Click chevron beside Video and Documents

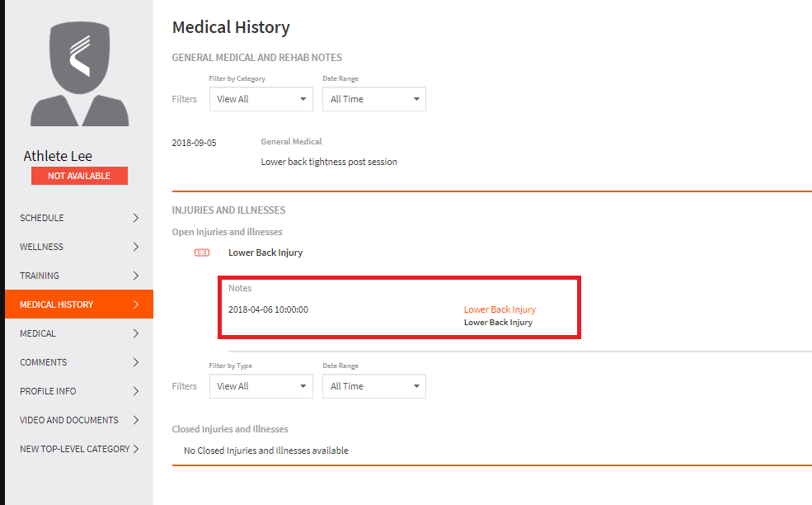(136, 420)
